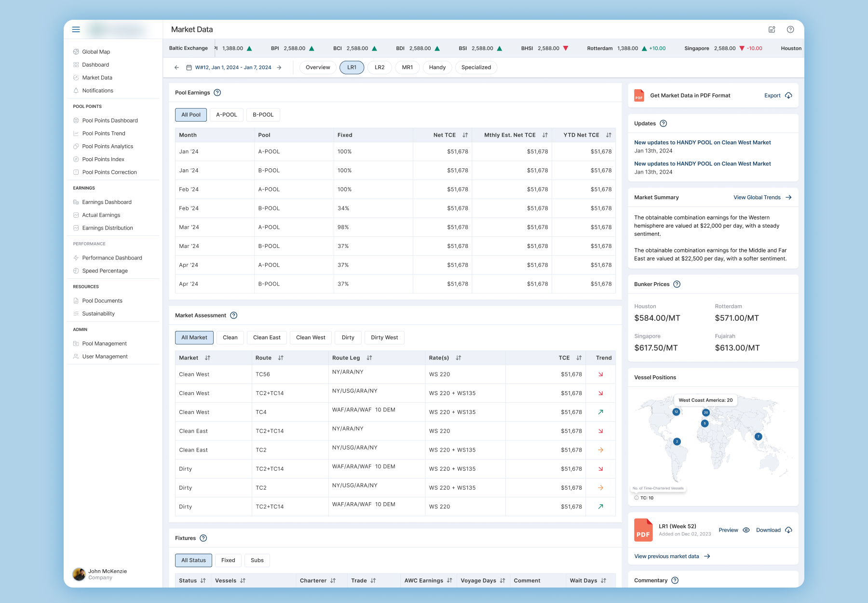Image resolution: width=868 pixels, height=603 pixels.
Task: Switch to the Specialized tab
Action: click(476, 68)
